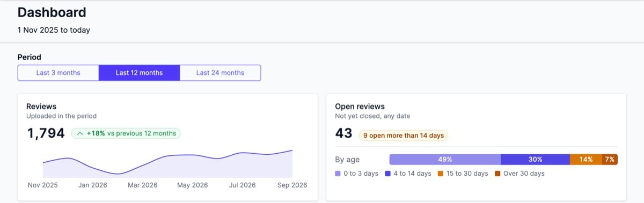Click the 7% segment of the age bar
This screenshot has width=644, height=203.
coord(610,160)
